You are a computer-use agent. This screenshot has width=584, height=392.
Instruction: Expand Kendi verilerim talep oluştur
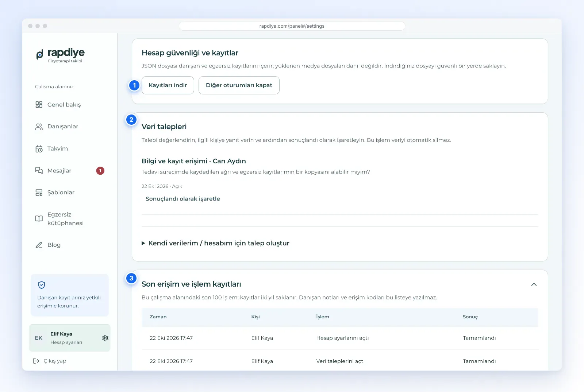(x=215, y=243)
